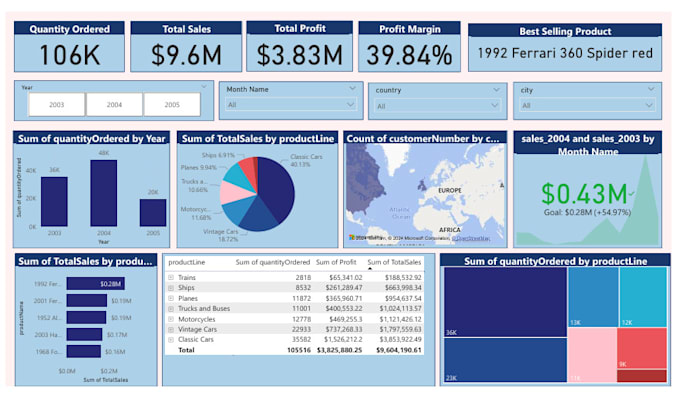Screen dimensions: 680x398
Task: Expand the Motorcycles row in the table
Action: (x=171, y=319)
